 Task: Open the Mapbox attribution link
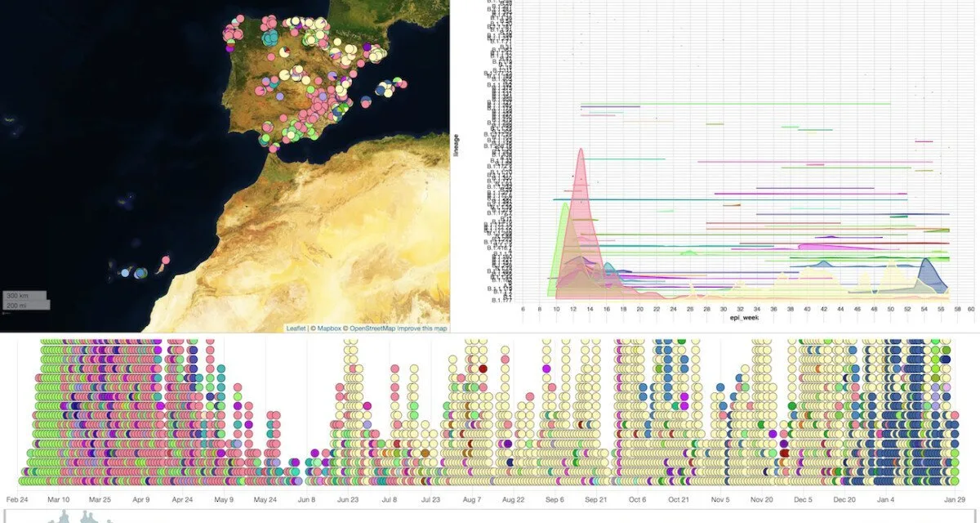[330, 329]
